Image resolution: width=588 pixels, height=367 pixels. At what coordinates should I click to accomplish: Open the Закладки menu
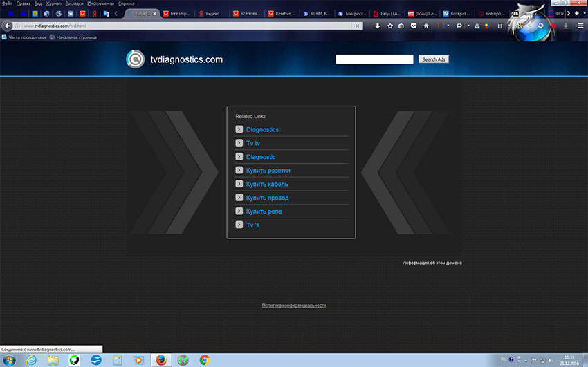(x=74, y=3)
